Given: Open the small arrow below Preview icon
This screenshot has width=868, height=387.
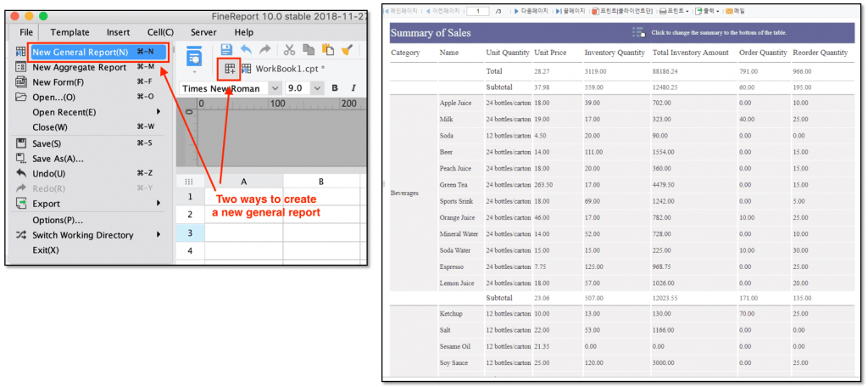Looking at the screenshot, I should pyautogui.click(x=194, y=72).
